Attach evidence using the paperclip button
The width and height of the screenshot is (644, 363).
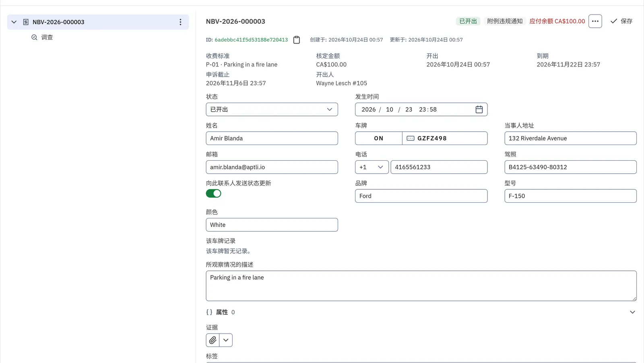[x=213, y=340]
